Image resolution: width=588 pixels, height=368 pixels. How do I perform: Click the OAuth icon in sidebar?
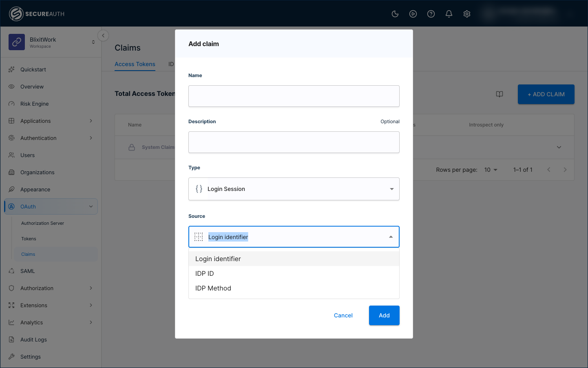[11, 206]
